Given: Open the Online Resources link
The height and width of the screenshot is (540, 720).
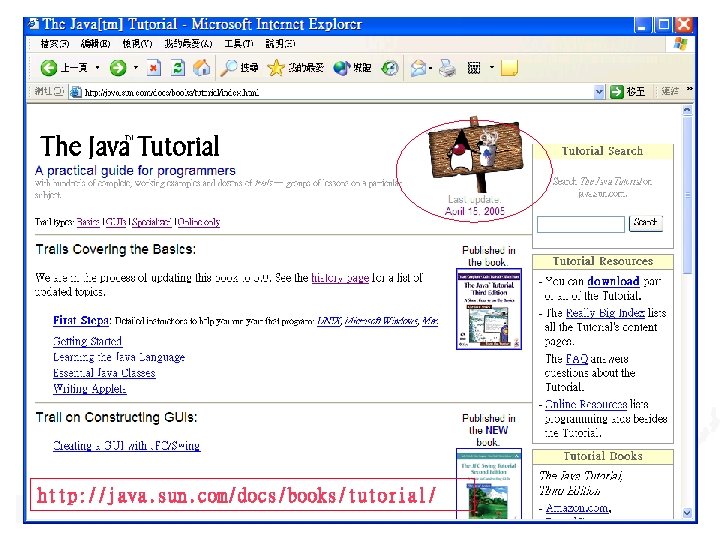Looking at the screenshot, I should click(585, 404).
